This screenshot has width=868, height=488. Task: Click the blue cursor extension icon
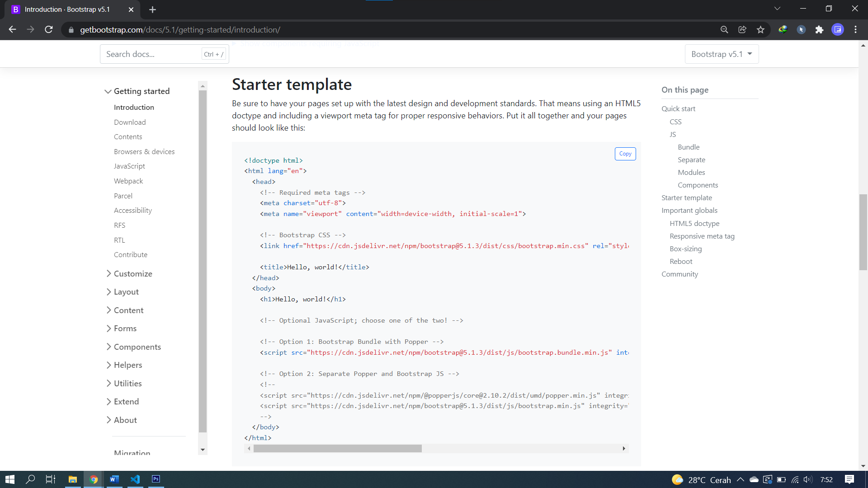point(801,29)
